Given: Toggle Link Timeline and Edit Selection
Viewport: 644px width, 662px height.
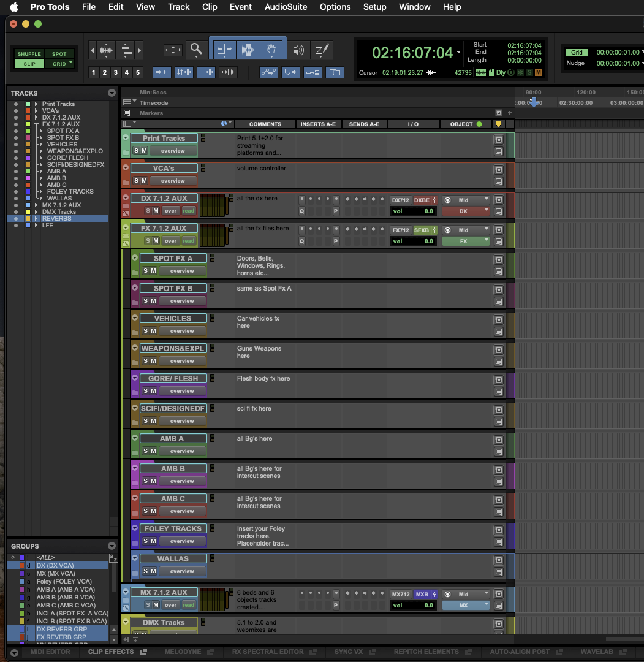Looking at the screenshot, I should tap(184, 72).
